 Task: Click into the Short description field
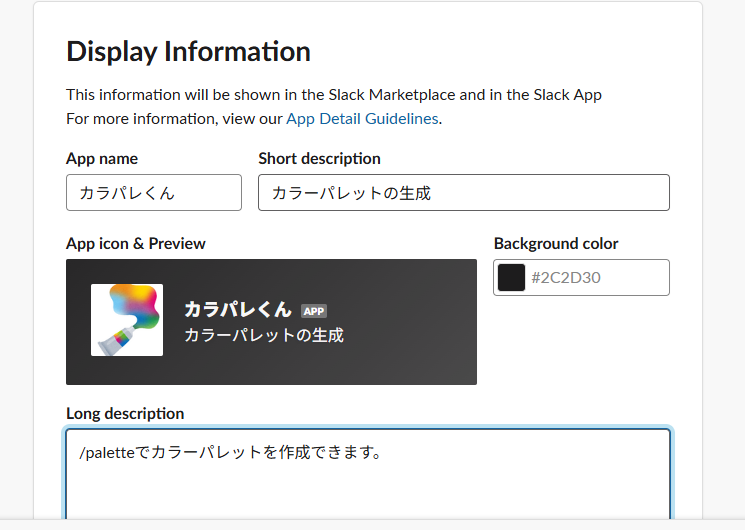pyautogui.click(x=463, y=193)
